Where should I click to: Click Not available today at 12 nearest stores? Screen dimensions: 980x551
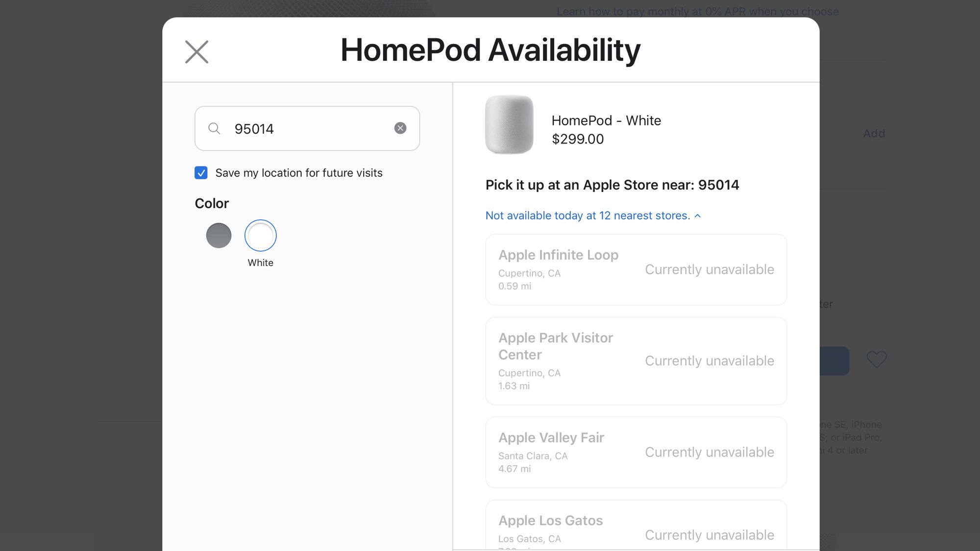pos(587,216)
